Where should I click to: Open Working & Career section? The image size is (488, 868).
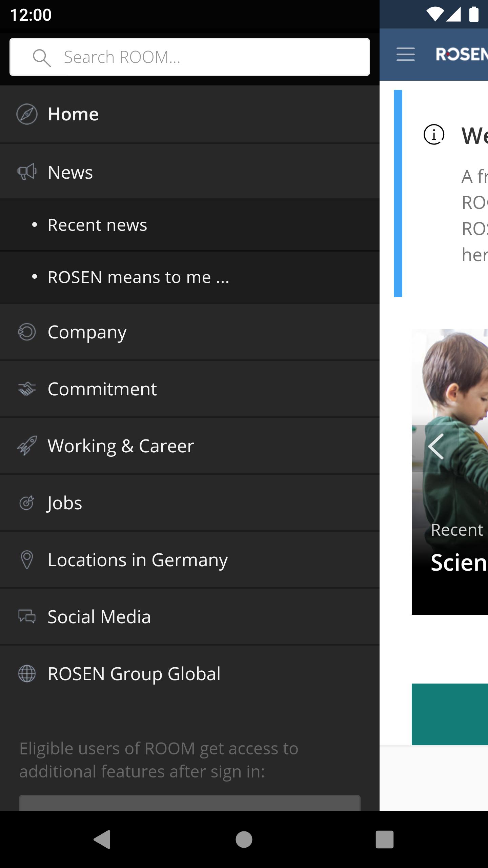(190, 446)
